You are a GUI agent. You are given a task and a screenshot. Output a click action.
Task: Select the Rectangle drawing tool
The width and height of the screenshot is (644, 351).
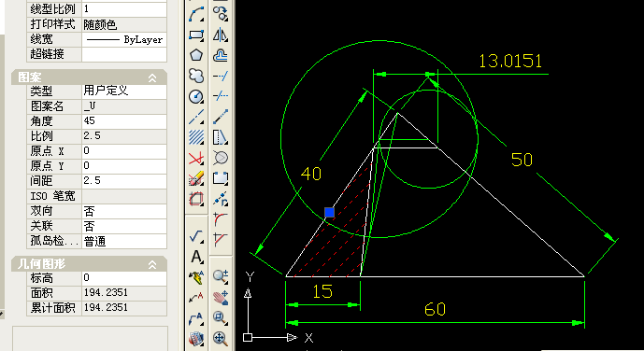196,35
